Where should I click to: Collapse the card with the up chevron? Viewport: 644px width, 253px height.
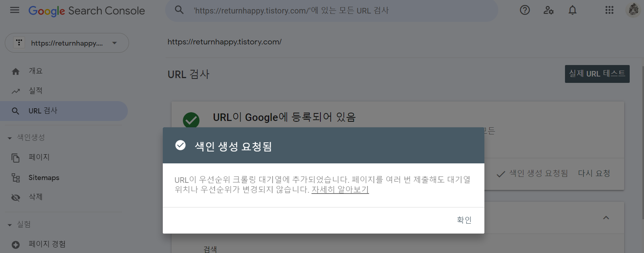(x=606, y=218)
